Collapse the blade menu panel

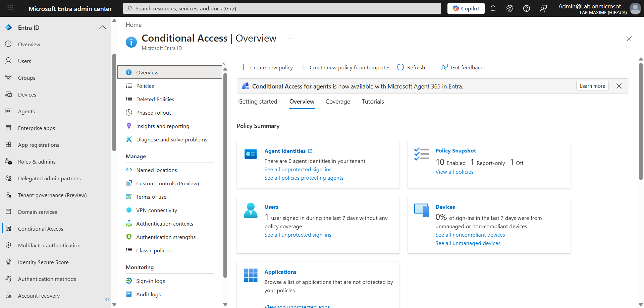pyautogui.click(x=223, y=63)
